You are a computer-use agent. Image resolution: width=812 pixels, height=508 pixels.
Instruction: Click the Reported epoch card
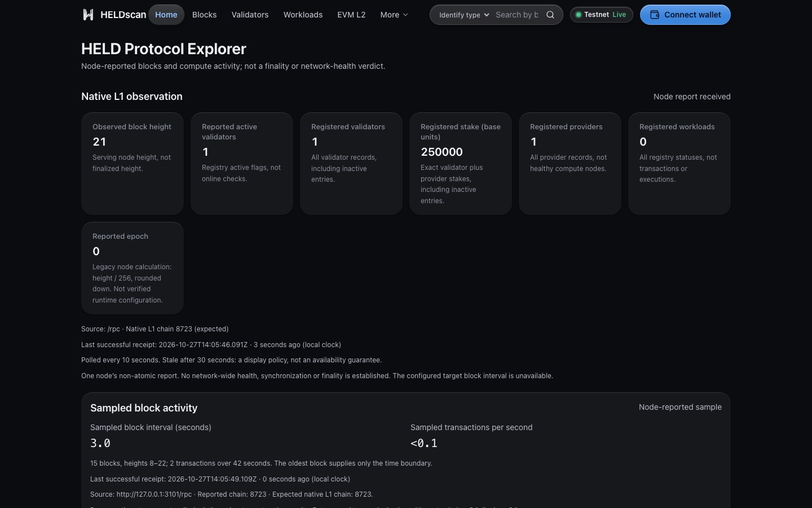(133, 268)
